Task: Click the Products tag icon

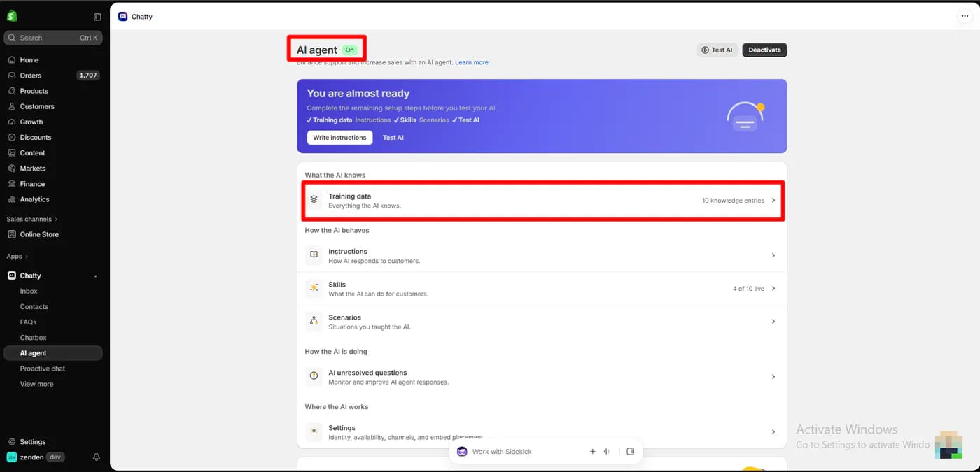Action: coord(12,91)
